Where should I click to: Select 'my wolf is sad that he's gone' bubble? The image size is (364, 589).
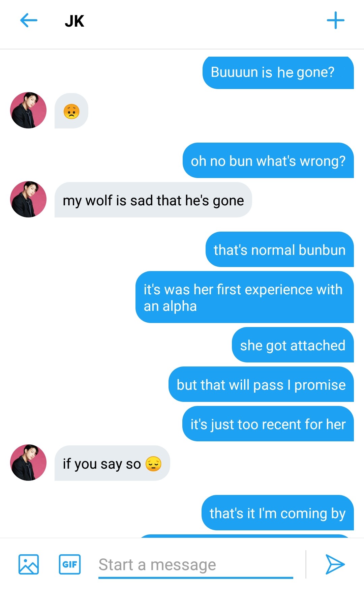click(153, 200)
